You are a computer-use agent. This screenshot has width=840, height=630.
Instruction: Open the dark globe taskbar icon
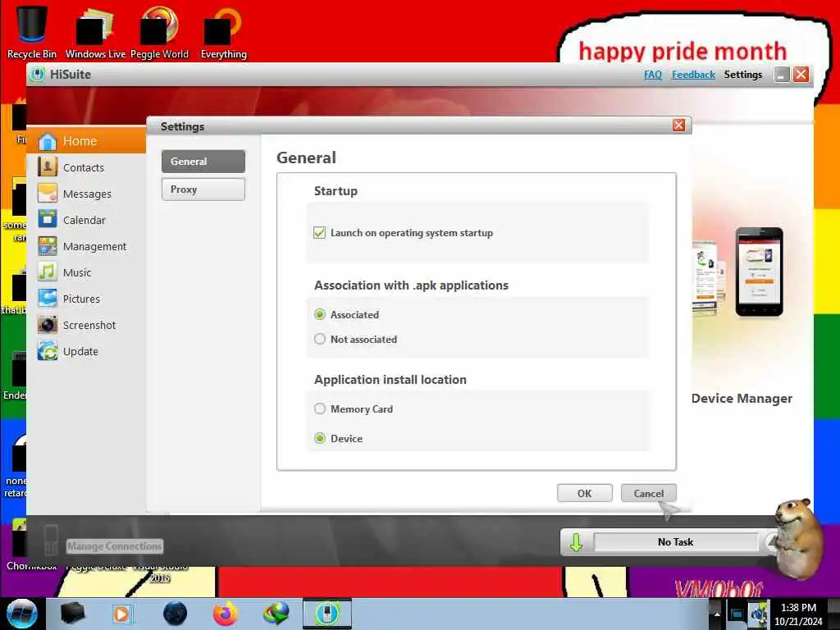[175, 614]
